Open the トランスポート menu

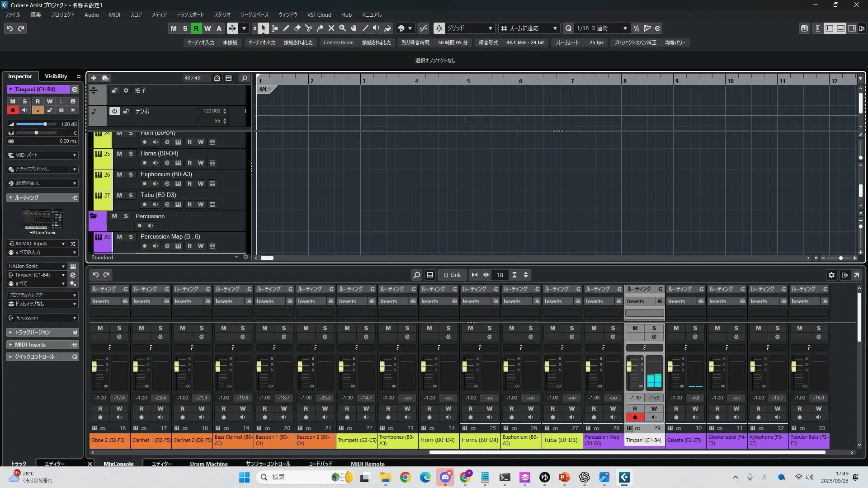pyautogui.click(x=190, y=14)
